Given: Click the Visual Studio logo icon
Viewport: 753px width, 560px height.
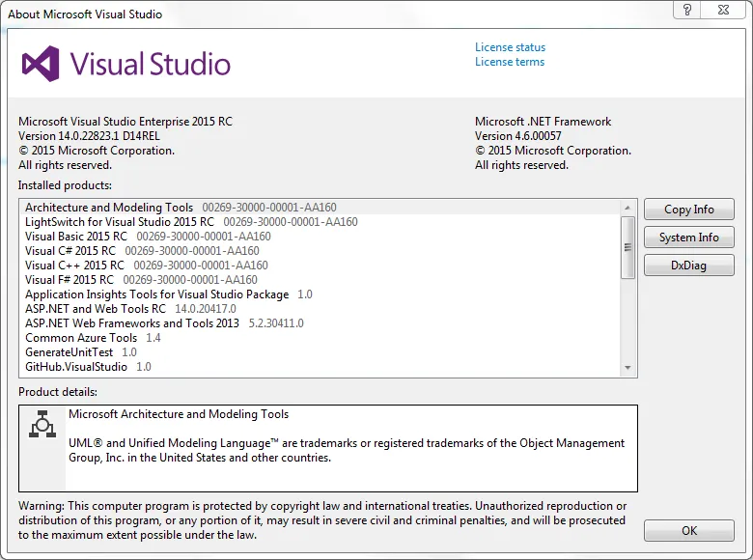Looking at the screenshot, I should pos(41,64).
